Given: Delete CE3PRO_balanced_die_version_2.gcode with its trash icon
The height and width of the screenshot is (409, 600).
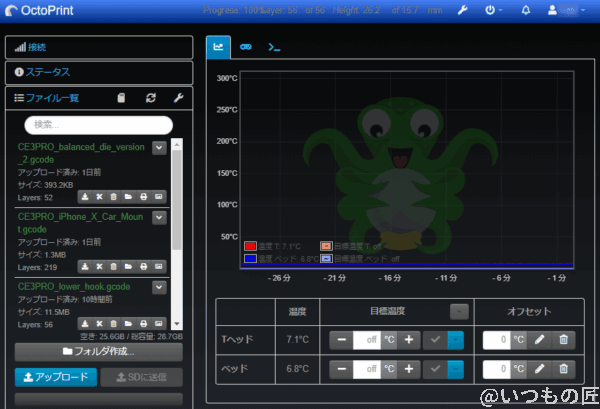Looking at the screenshot, I should 115,196.
